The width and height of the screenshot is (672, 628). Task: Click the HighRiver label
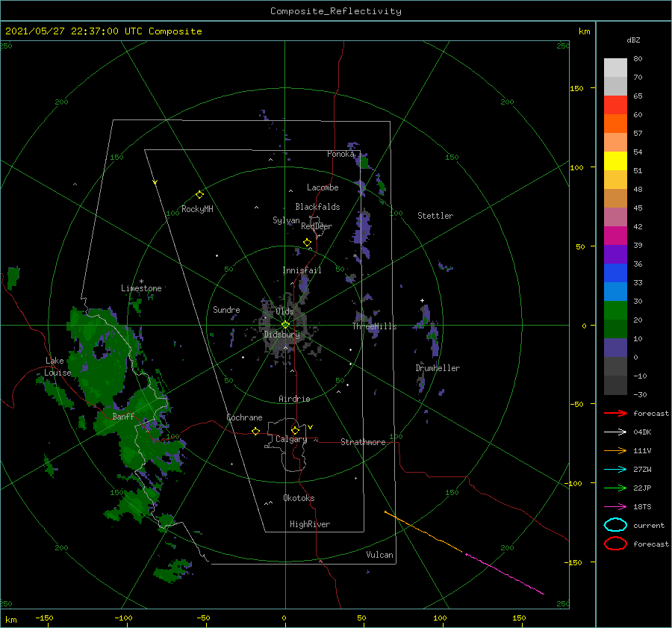click(x=310, y=524)
